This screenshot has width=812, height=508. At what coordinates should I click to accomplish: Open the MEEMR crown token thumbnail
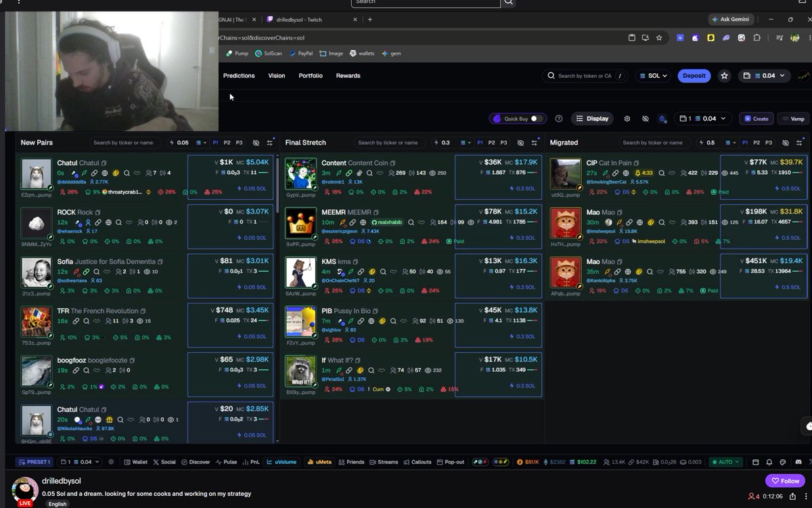pyautogui.click(x=300, y=224)
